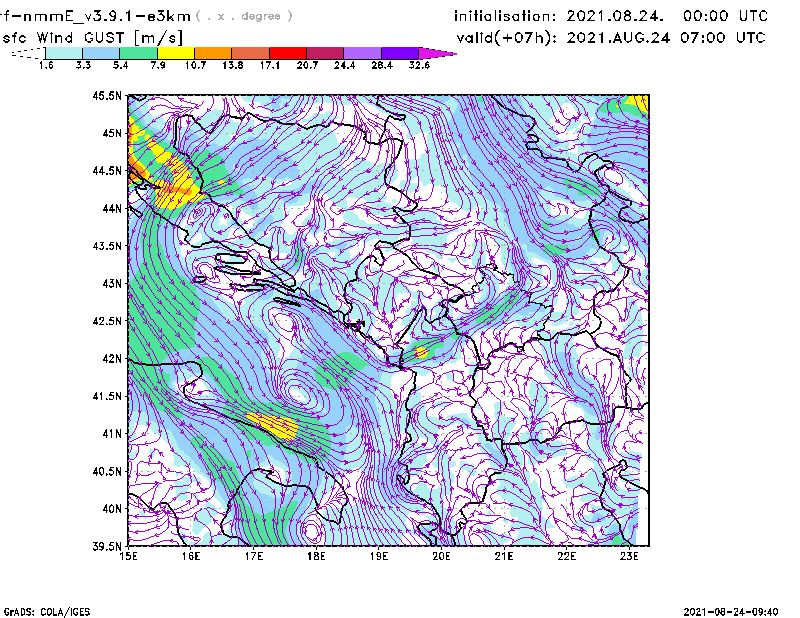Click the 21E longitude label

pos(504,556)
